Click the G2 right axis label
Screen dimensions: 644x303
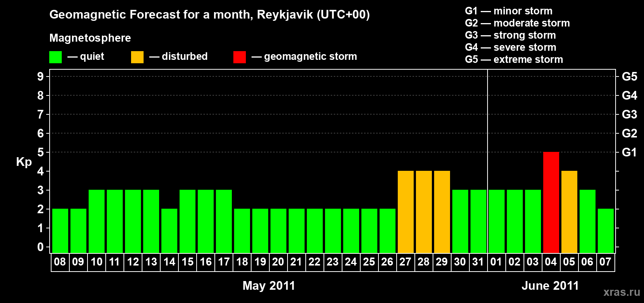(630, 133)
